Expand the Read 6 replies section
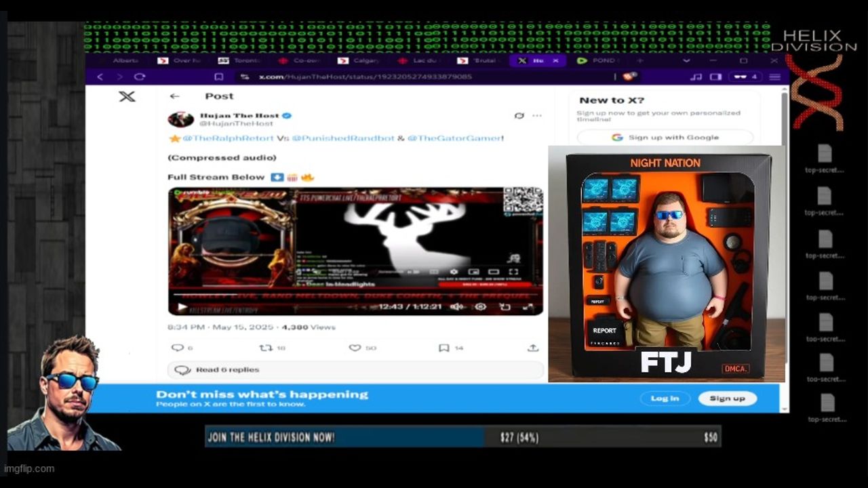868x488 pixels. pyautogui.click(x=227, y=370)
